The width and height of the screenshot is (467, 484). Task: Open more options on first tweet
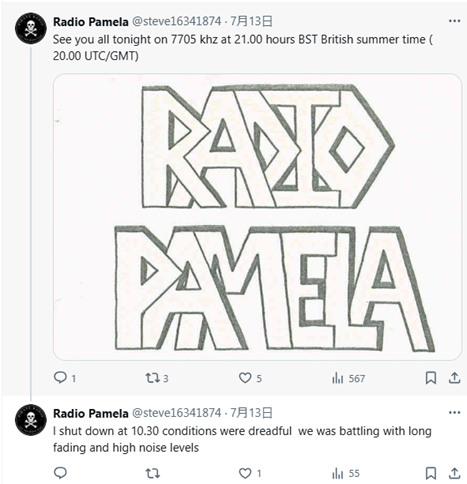coord(454,21)
